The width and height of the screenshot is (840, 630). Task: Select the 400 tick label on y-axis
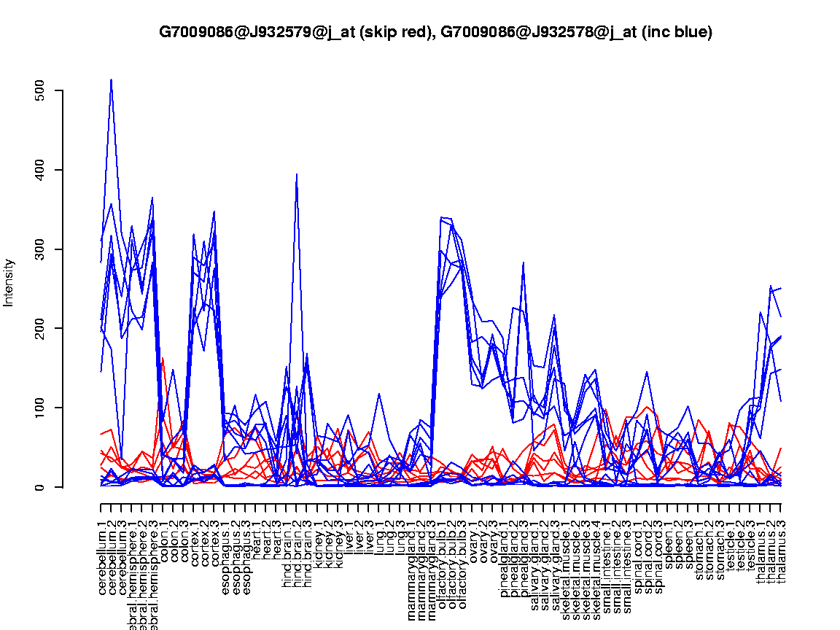[x=39, y=170]
